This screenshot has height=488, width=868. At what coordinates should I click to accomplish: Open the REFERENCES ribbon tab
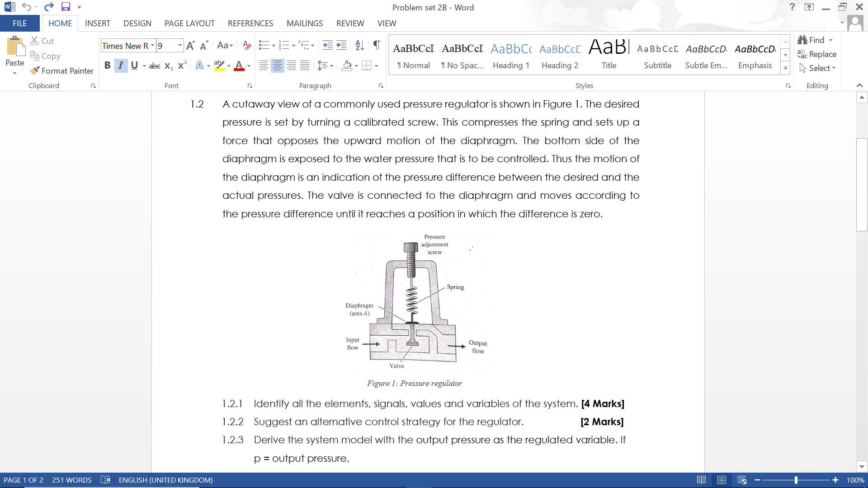point(250,23)
